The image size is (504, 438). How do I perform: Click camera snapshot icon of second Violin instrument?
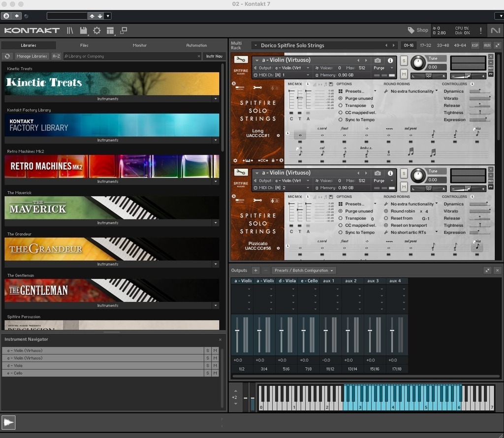click(378, 173)
